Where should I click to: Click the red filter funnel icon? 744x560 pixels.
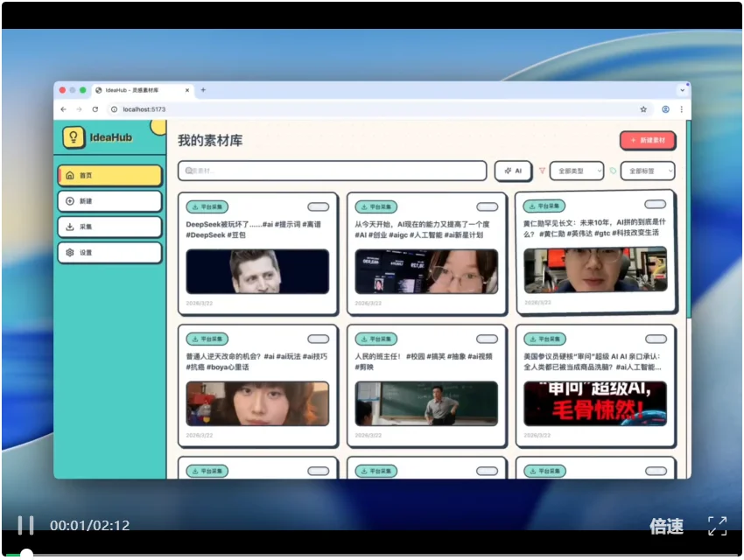click(x=542, y=171)
